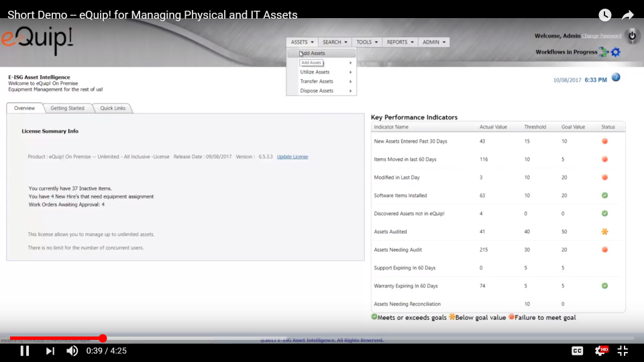Click 'You currently have 37 Inactive items' text
The width and height of the screenshot is (644, 362).
coord(70,188)
